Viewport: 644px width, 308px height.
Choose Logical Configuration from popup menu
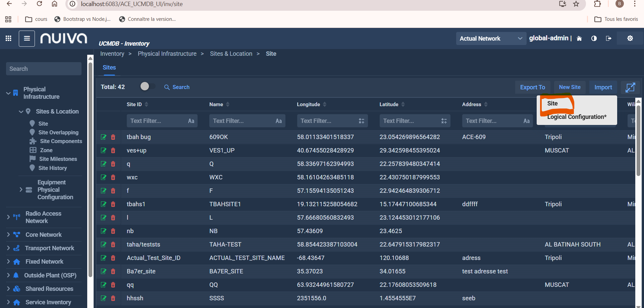click(x=577, y=117)
